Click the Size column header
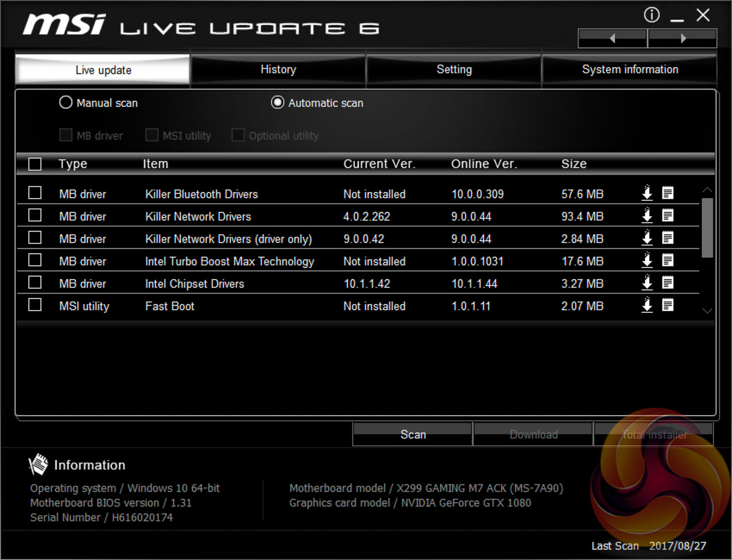 574,164
